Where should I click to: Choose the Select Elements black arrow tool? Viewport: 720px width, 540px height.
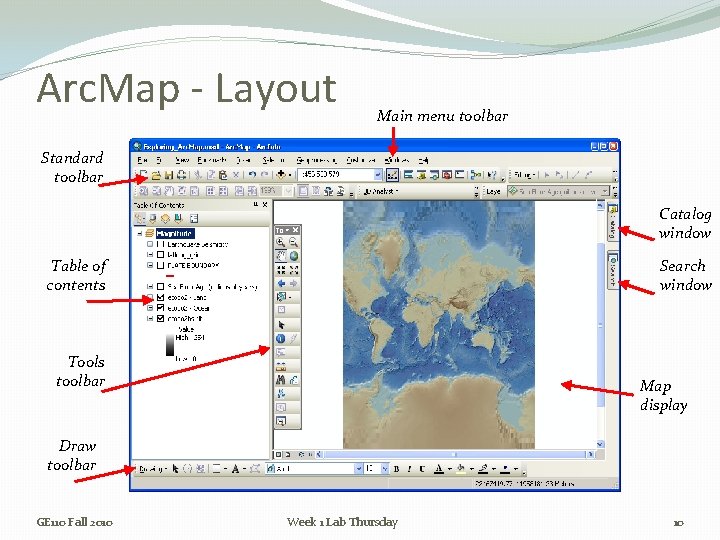[x=281, y=325]
